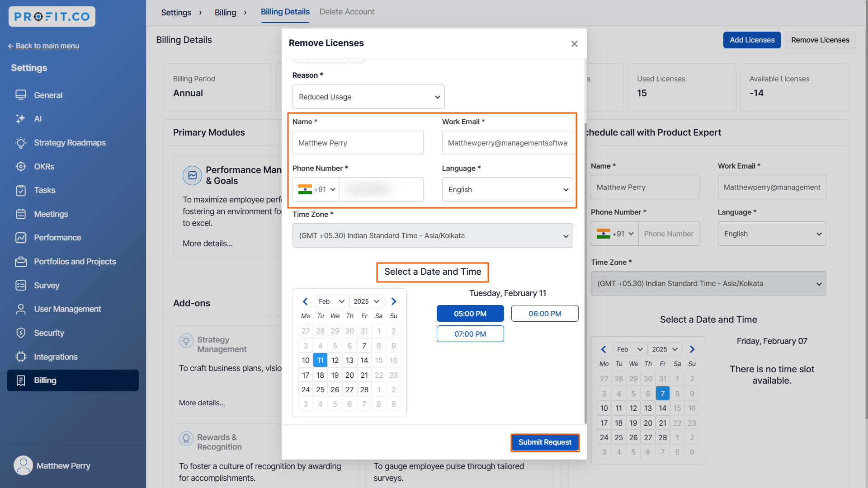Select February 13 in the dialog calendar
Image resolution: width=868 pixels, height=488 pixels.
349,360
